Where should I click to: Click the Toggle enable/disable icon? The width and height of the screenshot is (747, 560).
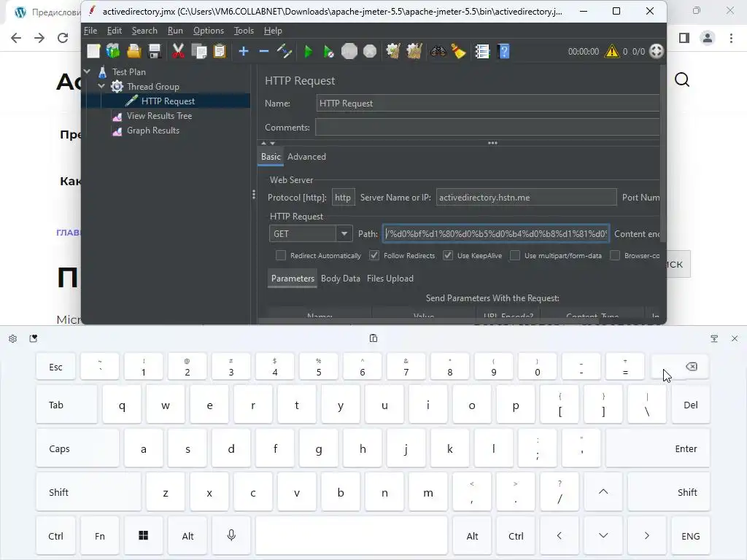285,51
